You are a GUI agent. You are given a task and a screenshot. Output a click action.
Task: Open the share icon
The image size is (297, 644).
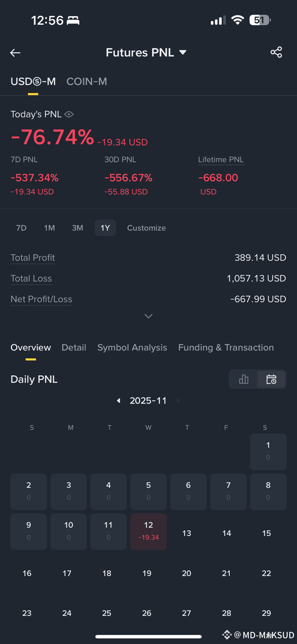click(x=276, y=52)
